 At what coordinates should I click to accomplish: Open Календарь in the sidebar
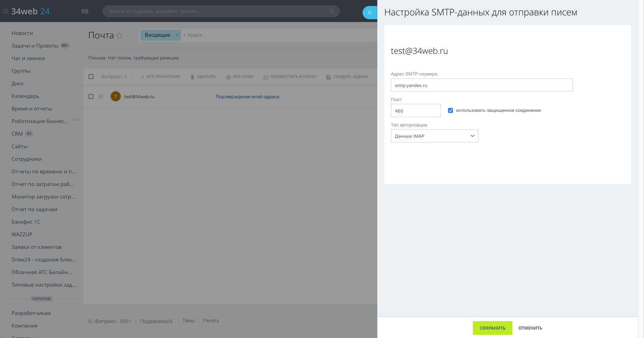click(x=25, y=96)
